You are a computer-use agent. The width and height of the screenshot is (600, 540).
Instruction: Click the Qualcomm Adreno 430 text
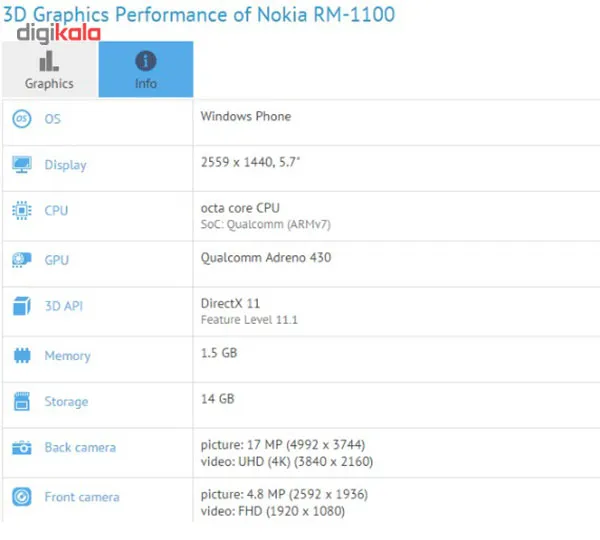[x=266, y=258]
